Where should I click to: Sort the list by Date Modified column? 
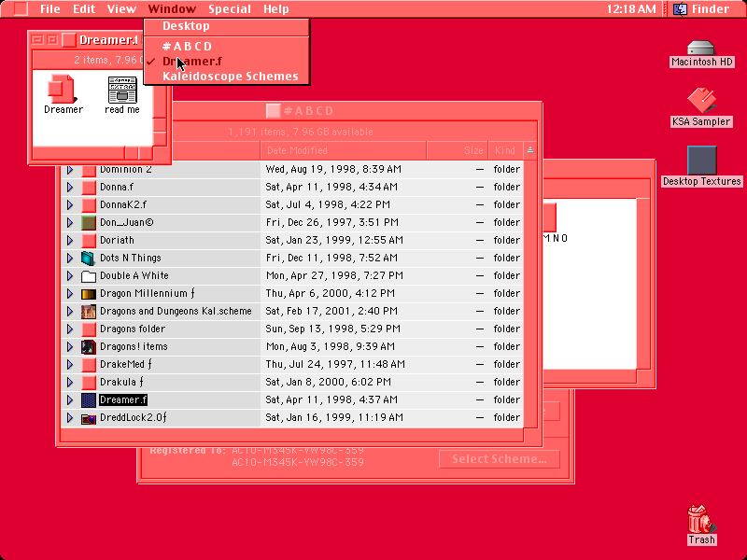[x=344, y=150]
